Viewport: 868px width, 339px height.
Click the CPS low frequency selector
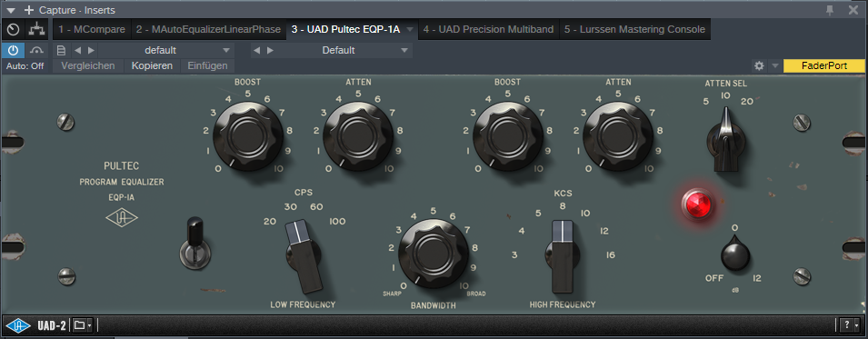pos(304,256)
